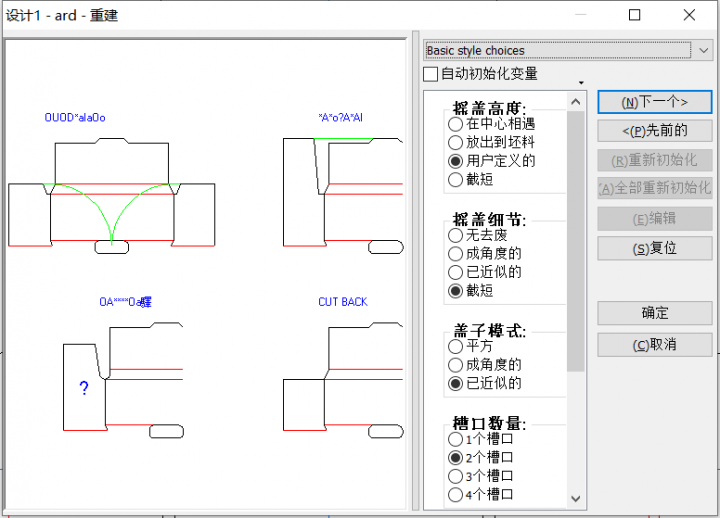720x518 pixels.
Task: Confirm with the 确定 button
Action: point(654,314)
